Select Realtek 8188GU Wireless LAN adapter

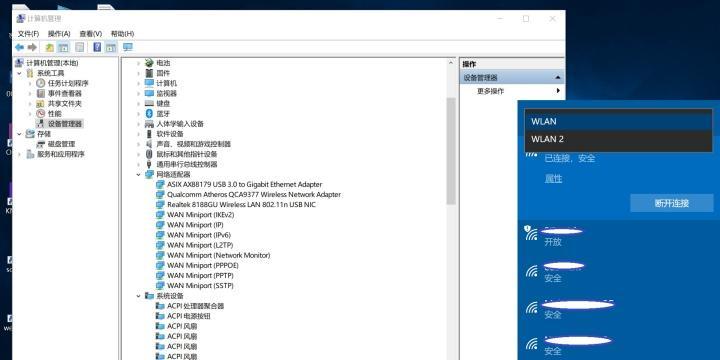241,204
